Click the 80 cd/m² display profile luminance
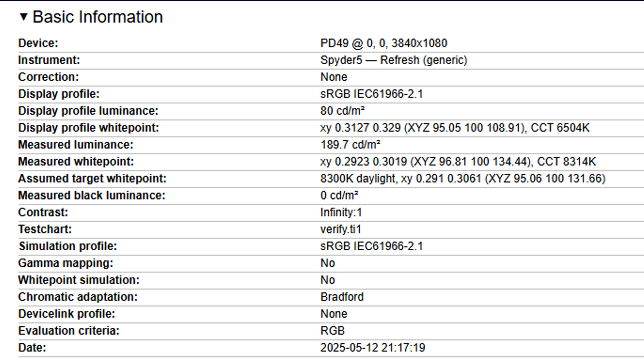The width and height of the screenshot is (644, 362). tap(342, 111)
